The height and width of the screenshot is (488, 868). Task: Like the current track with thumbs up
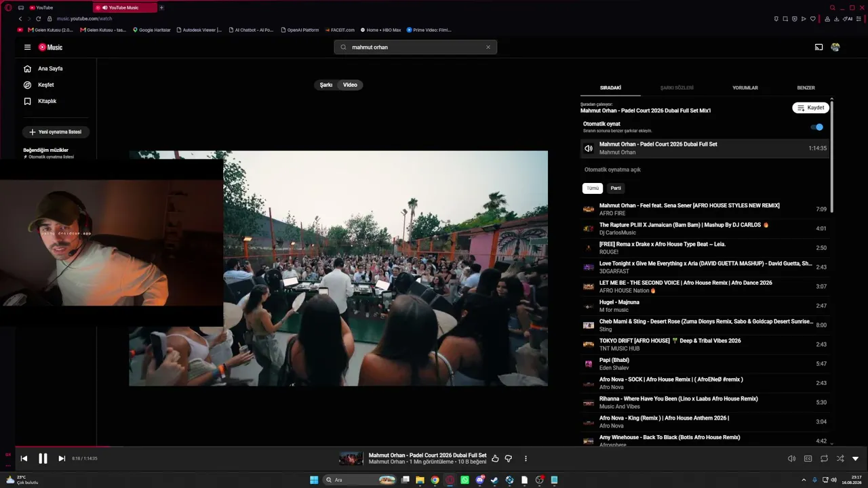coord(495,459)
